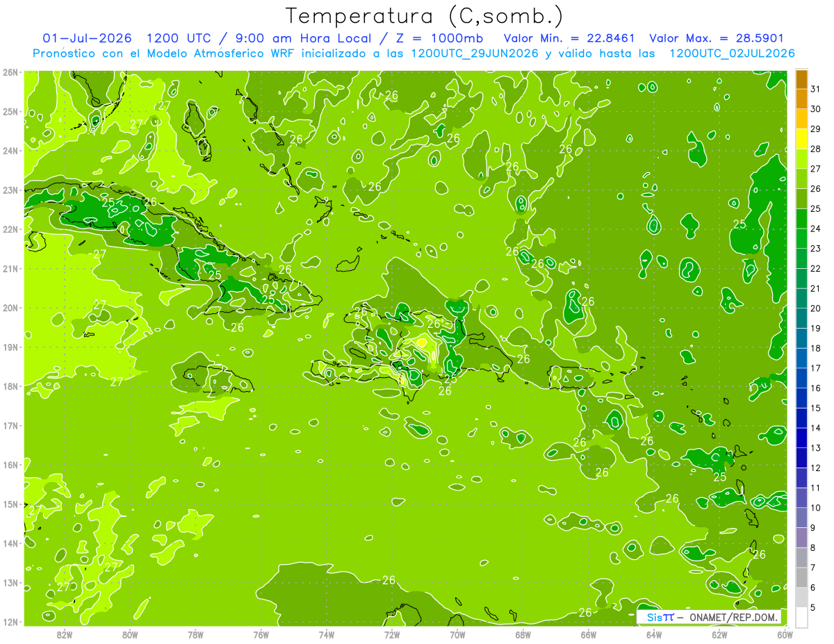The image size is (834, 644).
Task: Click the 60W longitude axis label
Action: pyautogui.click(x=785, y=634)
